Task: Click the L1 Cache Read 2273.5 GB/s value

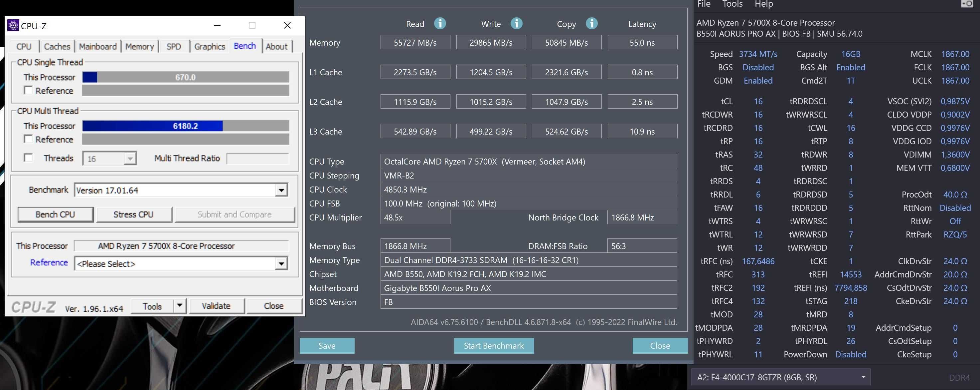Action: tap(415, 72)
